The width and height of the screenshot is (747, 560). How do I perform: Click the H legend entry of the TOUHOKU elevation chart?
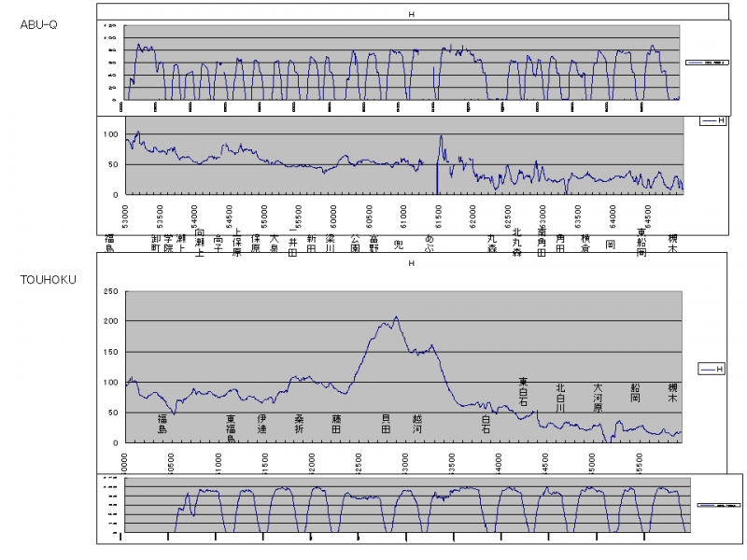click(713, 370)
